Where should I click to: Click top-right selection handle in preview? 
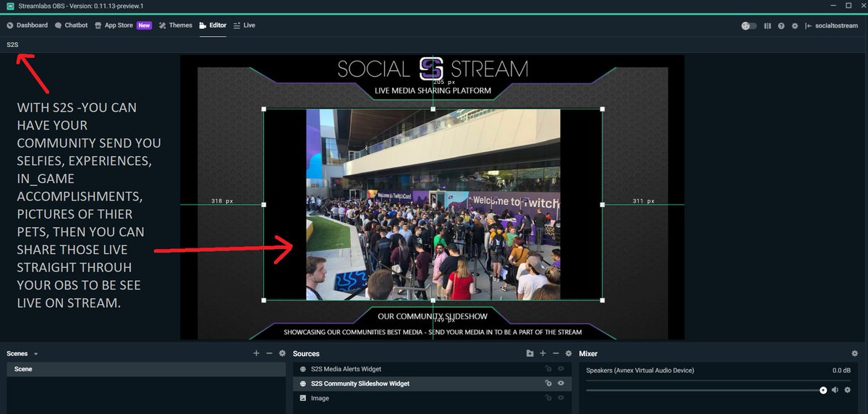click(603, 109)
